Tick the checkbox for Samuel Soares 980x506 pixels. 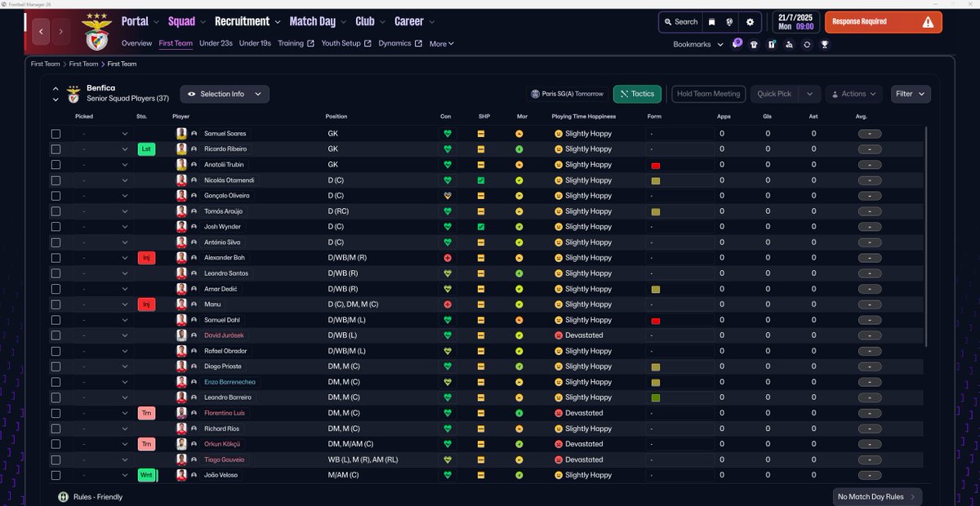pos(56,134)
